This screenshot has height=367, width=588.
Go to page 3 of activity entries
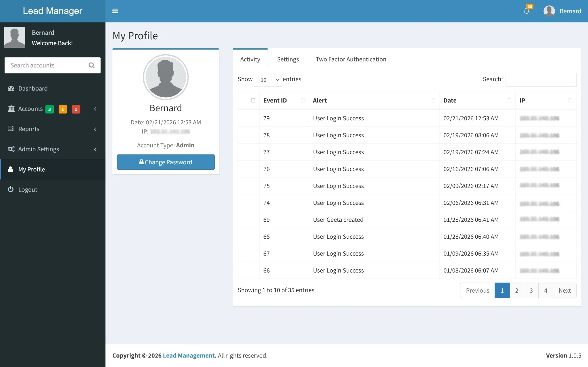click(x=531, y=290)
